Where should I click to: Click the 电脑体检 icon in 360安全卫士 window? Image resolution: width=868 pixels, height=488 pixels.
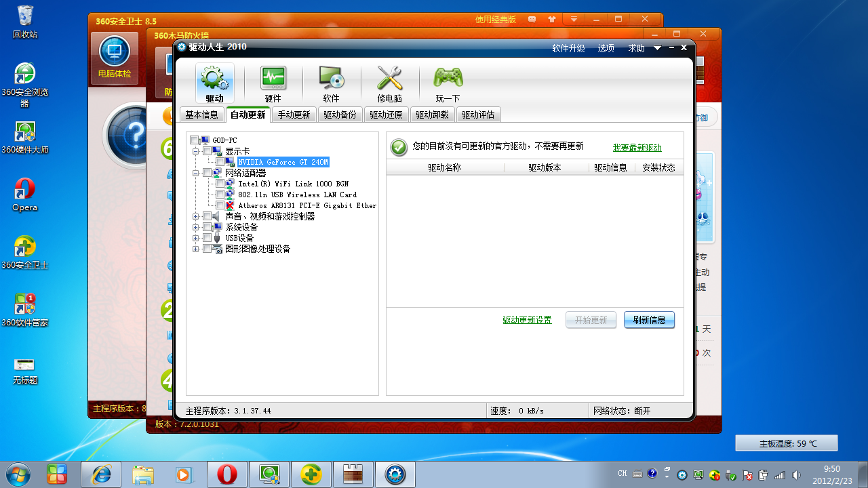tap(115, 58)
